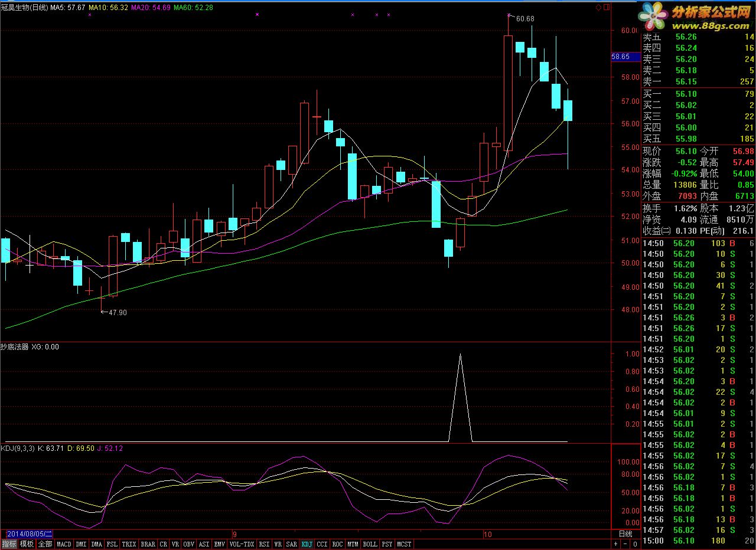Image resolution: width=756 pixels, height=550 pixels.
Task: Select the ROC indicator tab
Action: pos(338,544)
